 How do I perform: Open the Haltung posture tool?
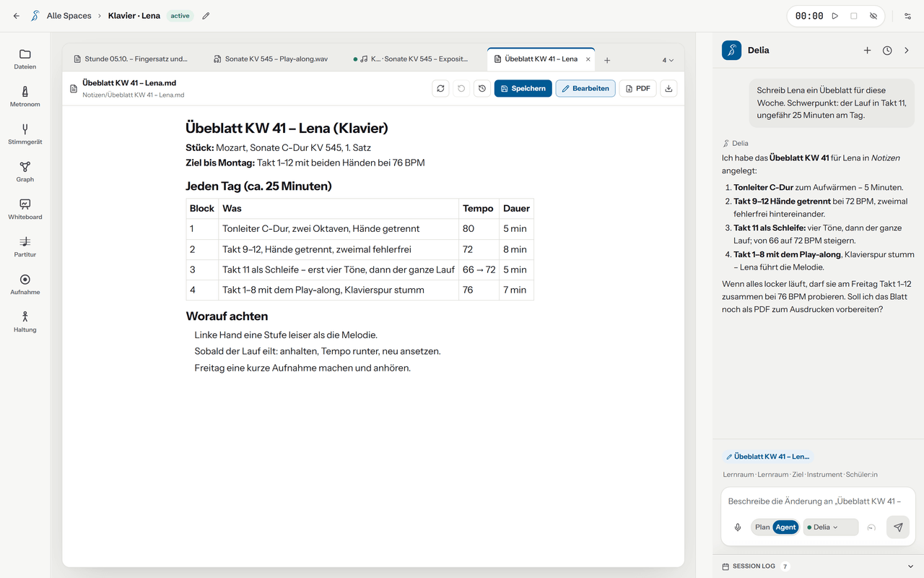[x=25, y=322]
